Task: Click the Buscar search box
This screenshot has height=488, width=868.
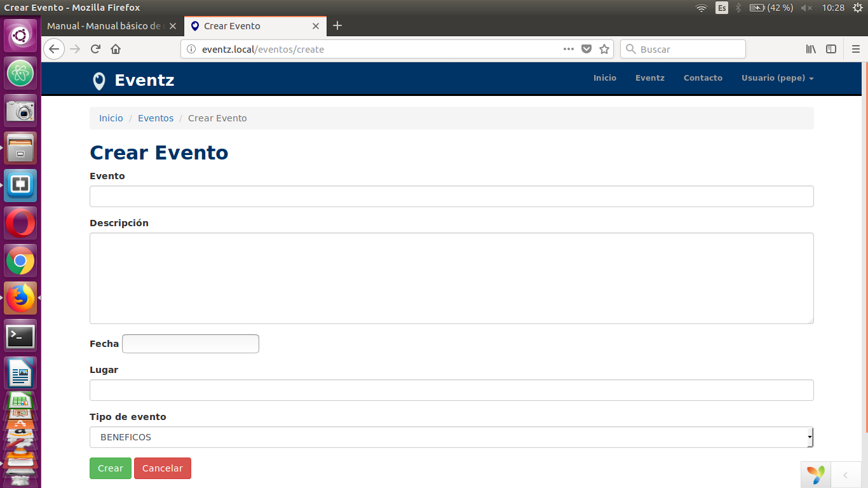Action: [x=683, y=49]
